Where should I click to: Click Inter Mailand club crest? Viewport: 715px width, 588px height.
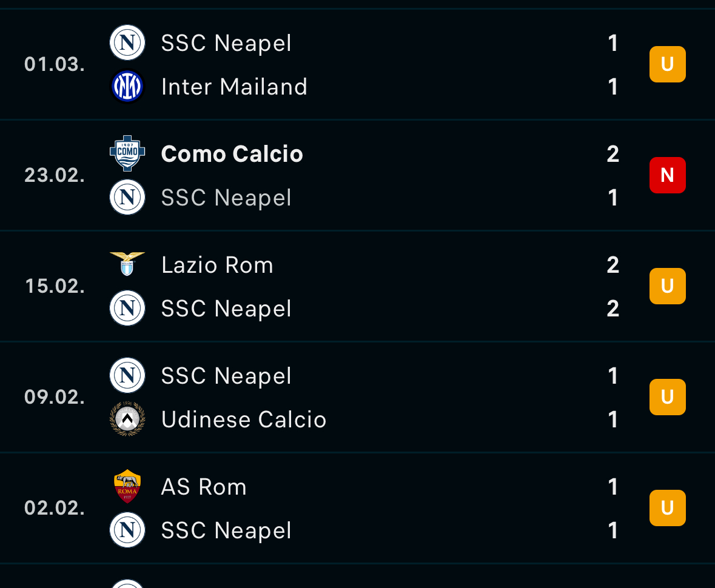point(127,87)
